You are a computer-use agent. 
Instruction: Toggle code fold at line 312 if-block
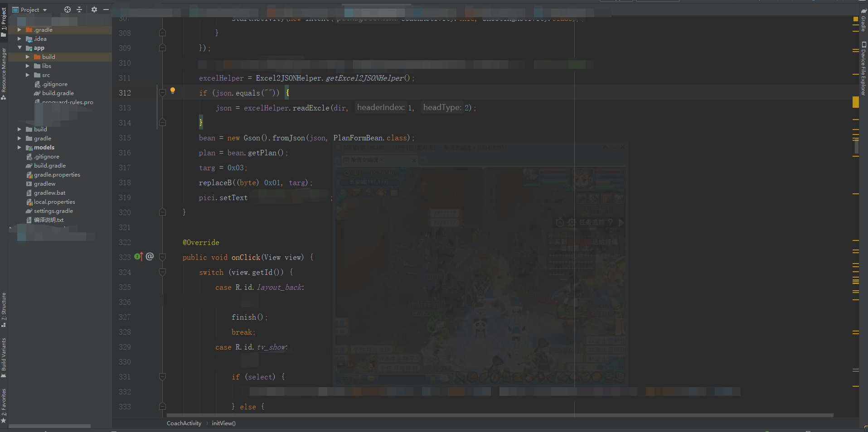pos(162,93)
